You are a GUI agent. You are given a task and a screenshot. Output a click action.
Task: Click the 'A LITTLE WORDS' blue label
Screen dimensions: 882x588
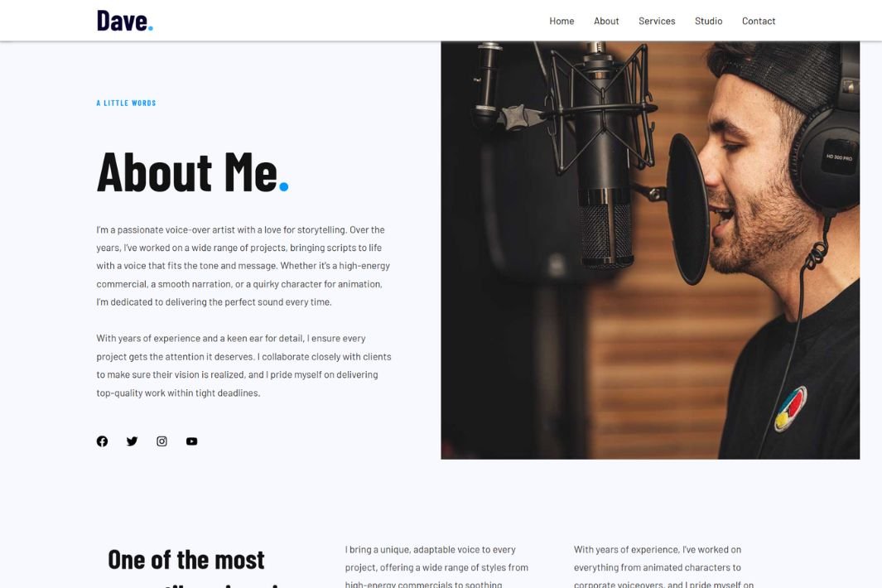tap(126, 103)
